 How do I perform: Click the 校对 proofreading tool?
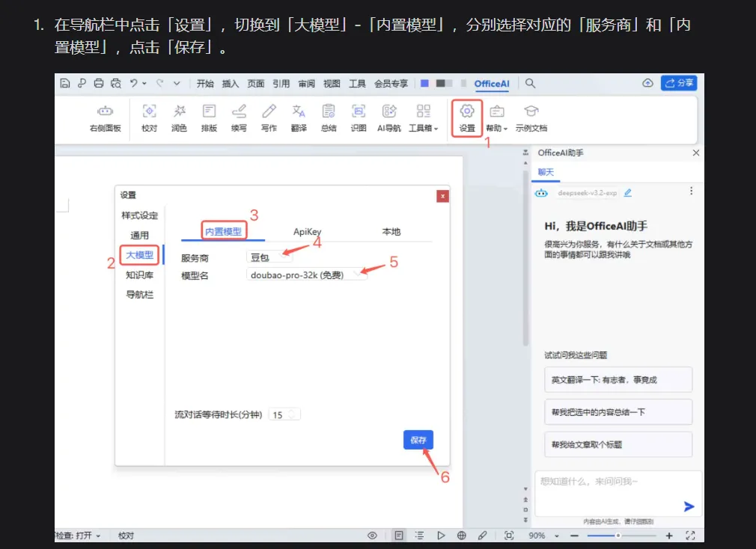coord(150,118)
